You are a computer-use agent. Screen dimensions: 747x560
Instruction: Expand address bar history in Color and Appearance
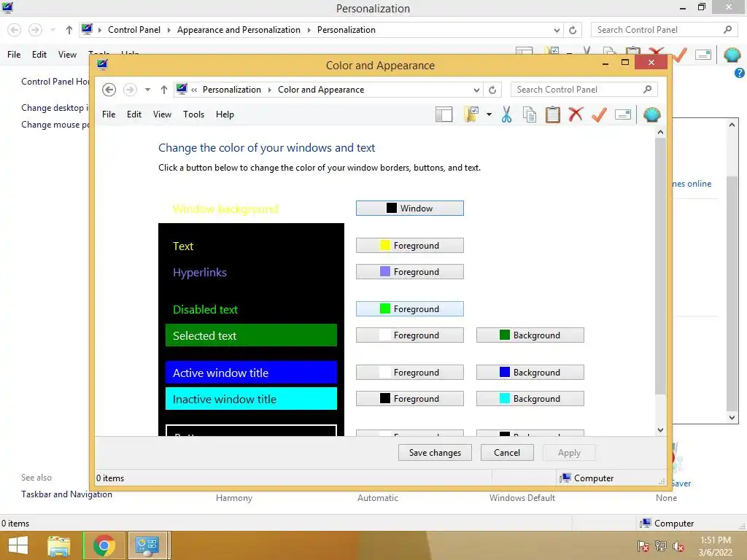tap(476, 90)
